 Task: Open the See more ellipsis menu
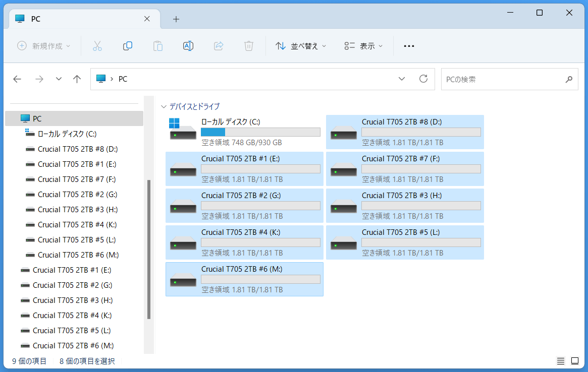(x=409, y=46)
